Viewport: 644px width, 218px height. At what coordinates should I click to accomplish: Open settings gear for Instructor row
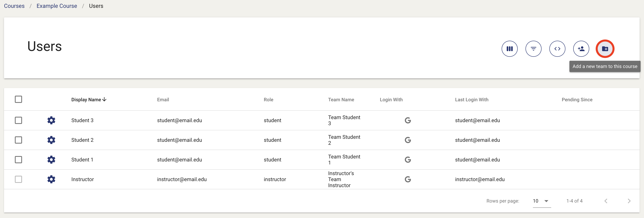51,179
